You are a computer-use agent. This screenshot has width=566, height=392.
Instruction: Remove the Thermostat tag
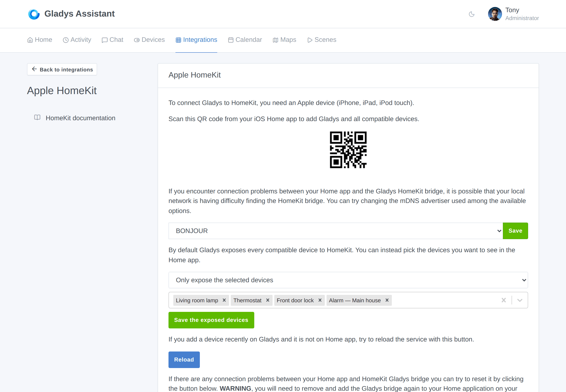268,300
